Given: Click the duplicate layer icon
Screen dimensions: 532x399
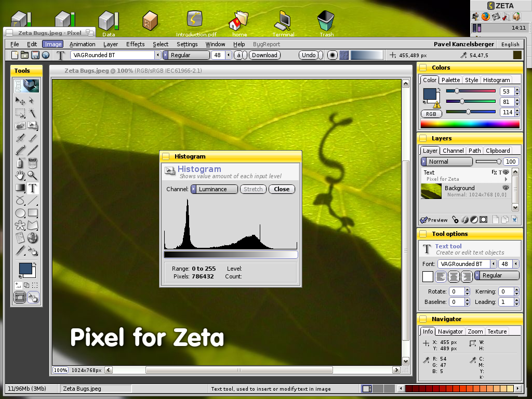Looking at the screenshot, I should point(505,220).
